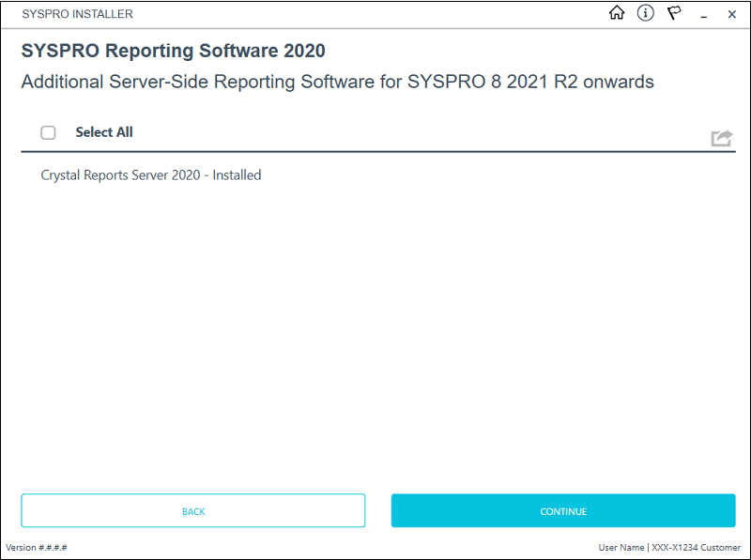Click the SYSPRO INSTALLER window title
This screenshot has height=560, width=751.
coord(77,14)
